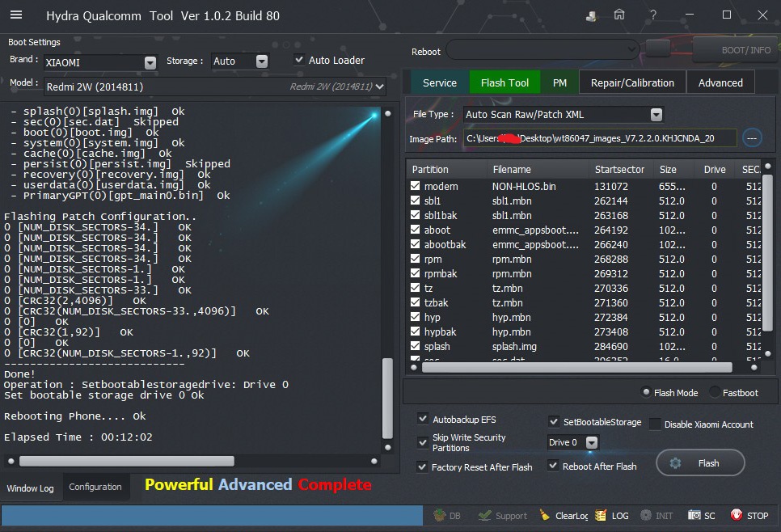Click the log panel horizontal scrollbar
781x532 pixels.
coord(126,462)
